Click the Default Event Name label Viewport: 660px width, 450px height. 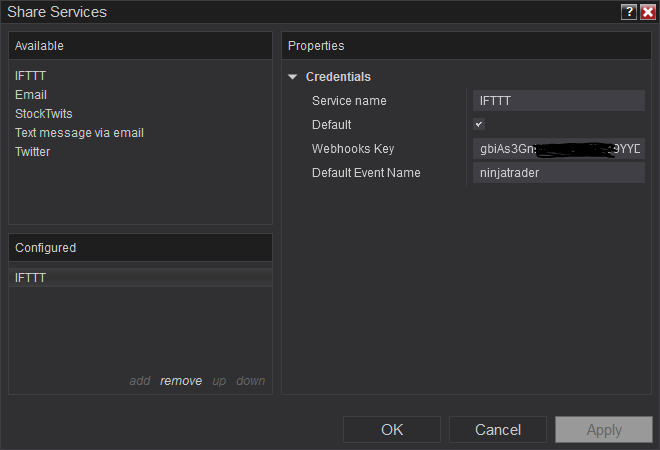366,173
